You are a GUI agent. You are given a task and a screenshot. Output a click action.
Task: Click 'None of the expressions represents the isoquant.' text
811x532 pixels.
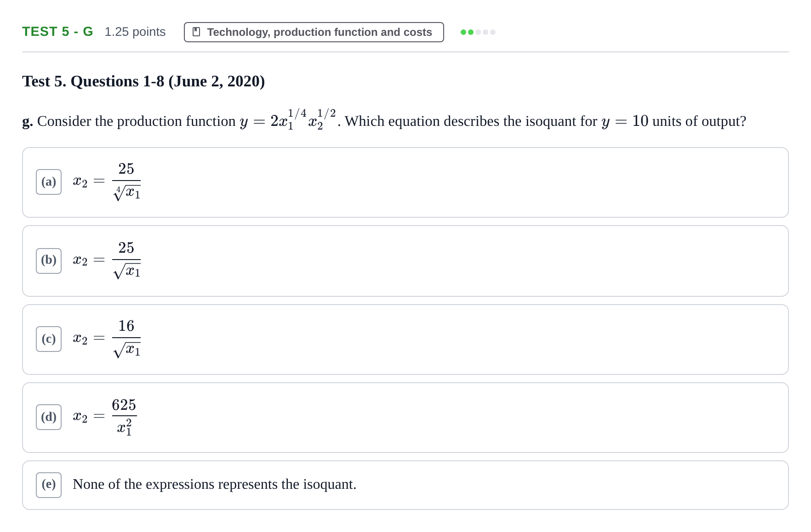[x=214, y=484]
